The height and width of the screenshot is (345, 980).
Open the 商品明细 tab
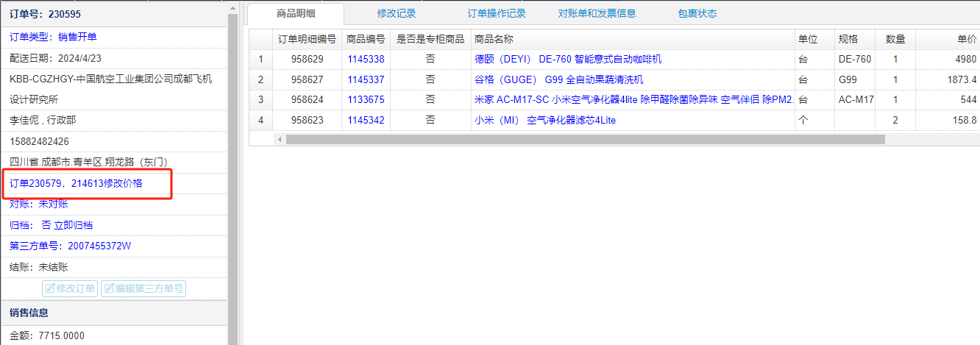[296, 13]
